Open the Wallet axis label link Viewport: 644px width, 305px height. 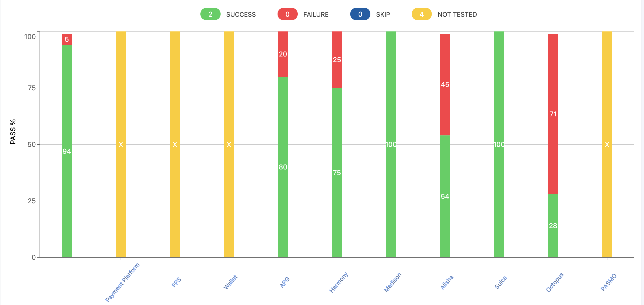[x=230, y=282]
